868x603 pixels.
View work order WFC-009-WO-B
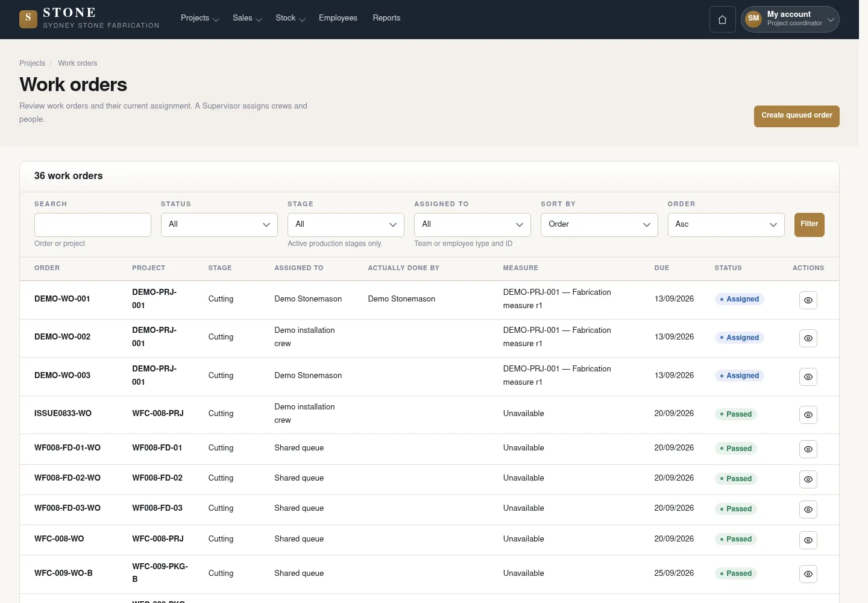pos(808,574)
